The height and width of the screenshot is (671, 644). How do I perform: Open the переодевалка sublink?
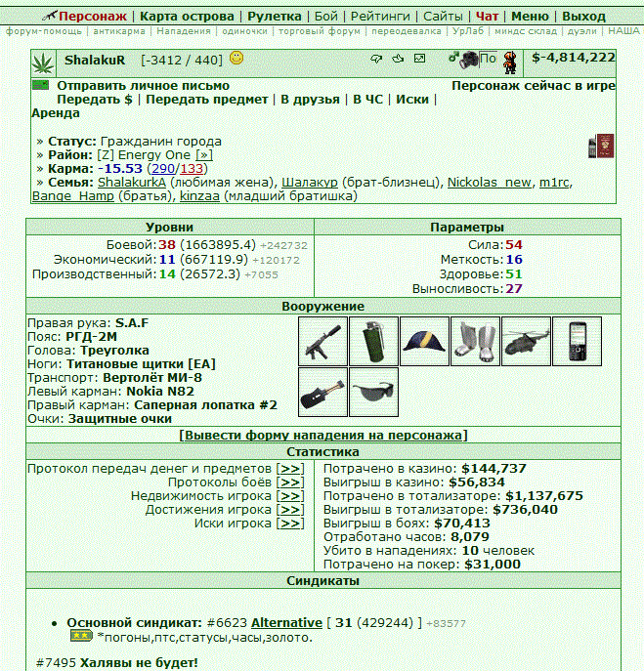tap(407, 31)
